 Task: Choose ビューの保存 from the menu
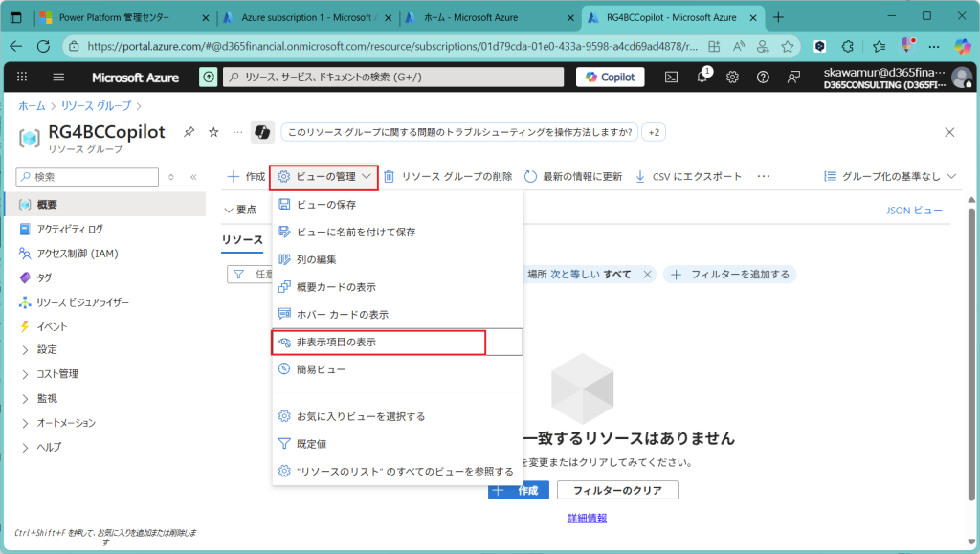[397, 204]
